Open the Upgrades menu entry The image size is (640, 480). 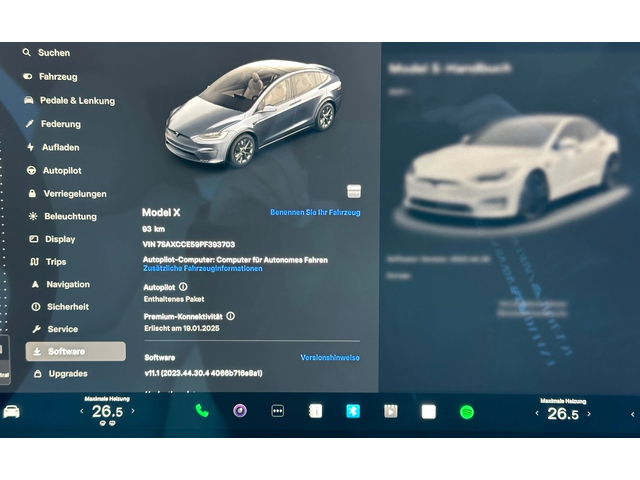61,373
